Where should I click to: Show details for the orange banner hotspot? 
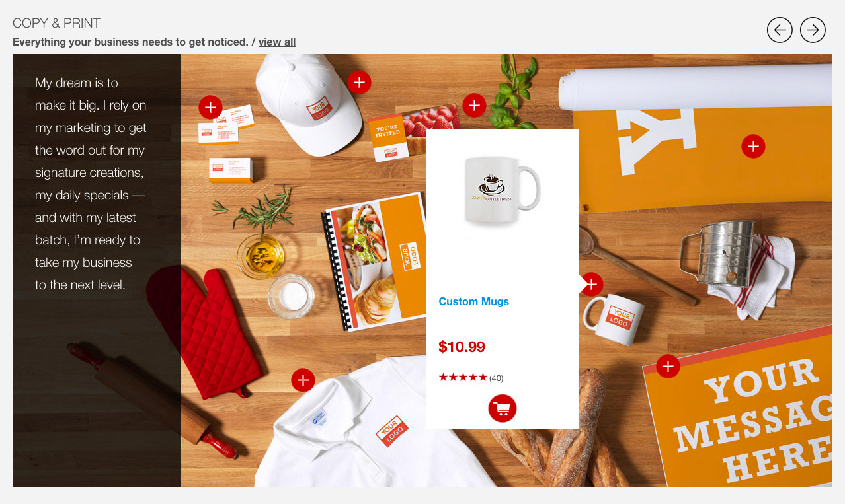click(753, 146)
